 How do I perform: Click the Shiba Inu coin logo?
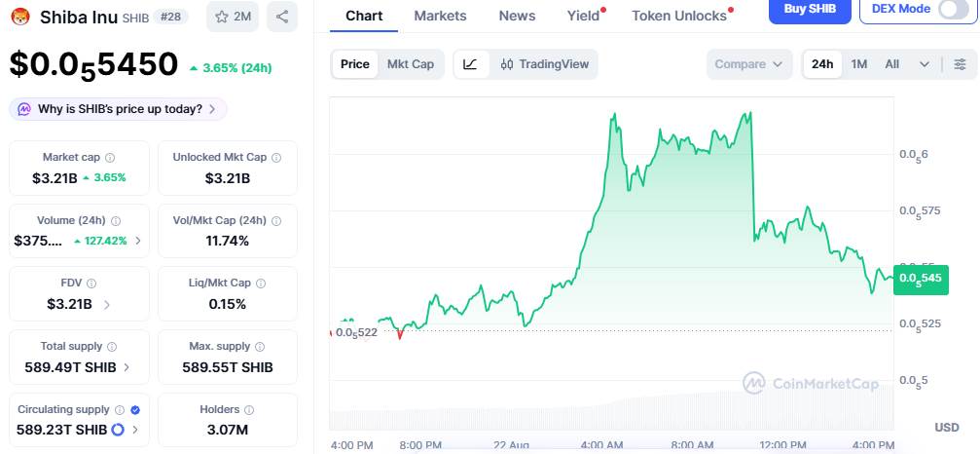20,17
